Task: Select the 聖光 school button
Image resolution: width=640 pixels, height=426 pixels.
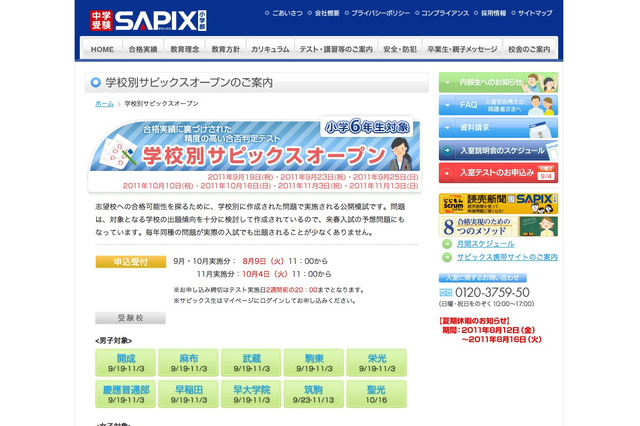Action: coord(377,394)
